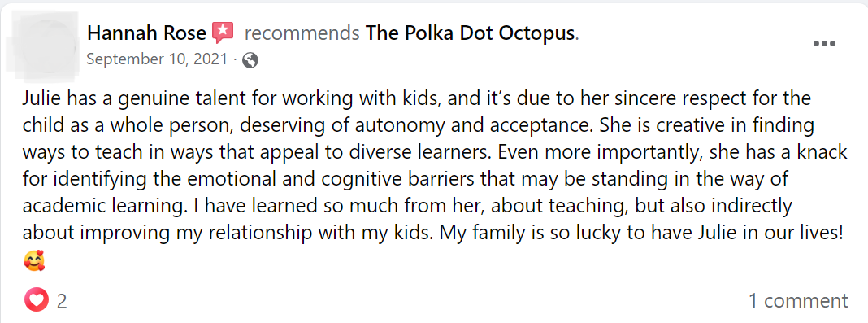Image resolution: width=868 pixels, height=323 pixels.
Task: Click the globe Public audience icon
Action: 250,60
